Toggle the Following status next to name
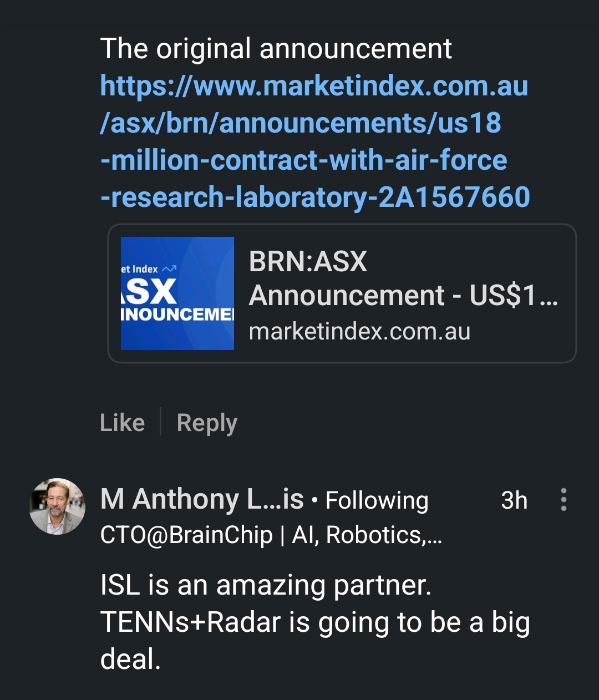 (377, 500)
